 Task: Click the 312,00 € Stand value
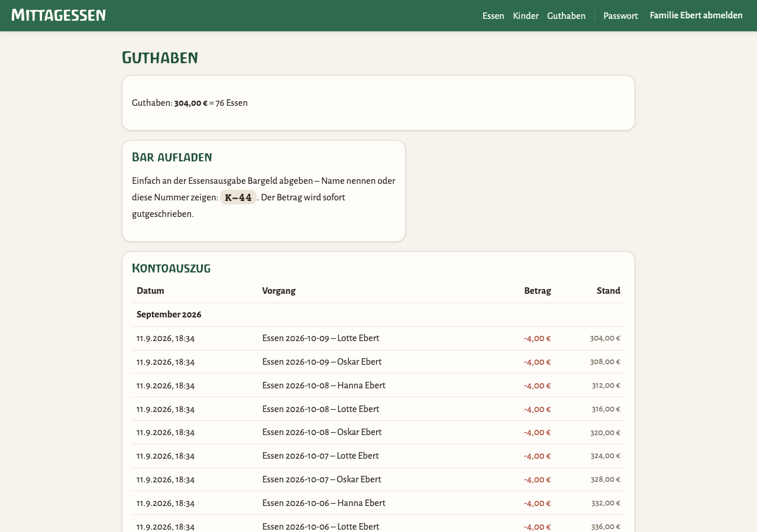point(606,385)
